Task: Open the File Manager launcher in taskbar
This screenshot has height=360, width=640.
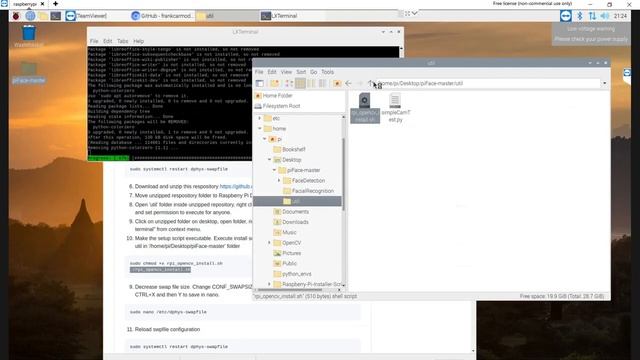Action: click(43, 16)
